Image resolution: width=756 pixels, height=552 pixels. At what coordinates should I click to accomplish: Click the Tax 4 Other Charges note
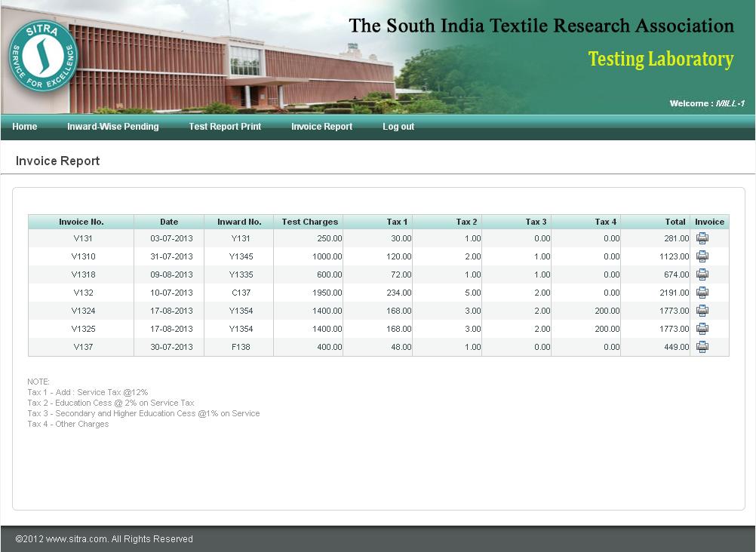(x=68, y=424)
